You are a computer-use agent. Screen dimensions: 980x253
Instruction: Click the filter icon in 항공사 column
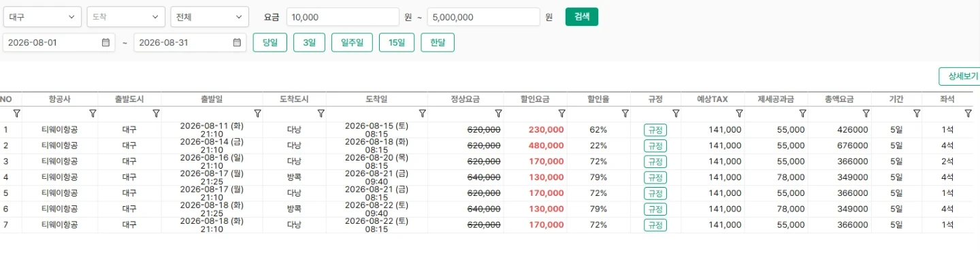[93, 114]
